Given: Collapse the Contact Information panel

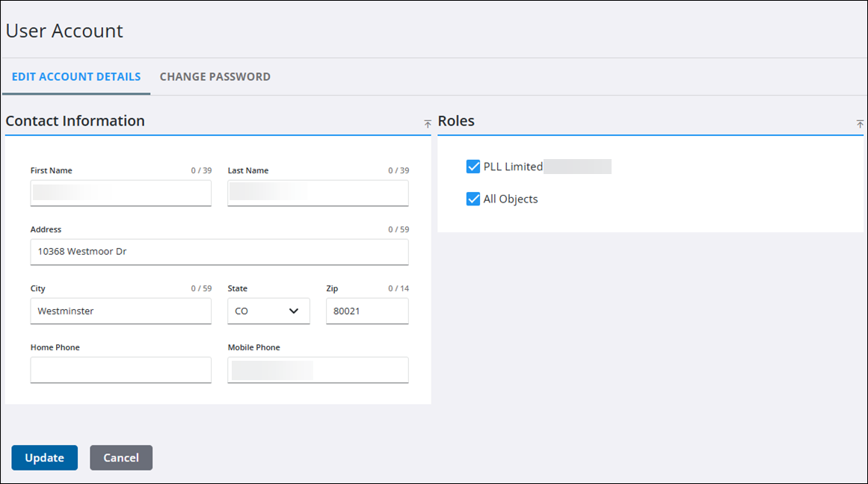Looking at the screenshot, I should pyautogui.click(x=428, y=124).
